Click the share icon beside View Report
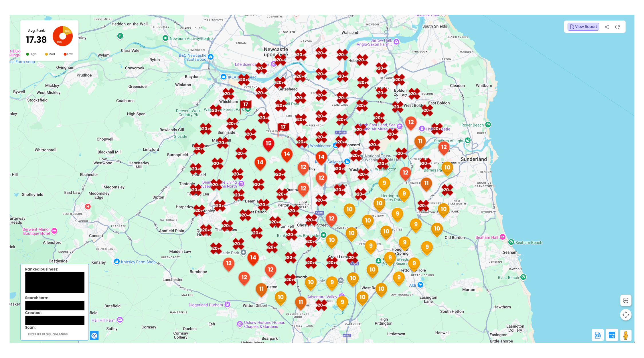The image size is (644, 358). (607, 27)
